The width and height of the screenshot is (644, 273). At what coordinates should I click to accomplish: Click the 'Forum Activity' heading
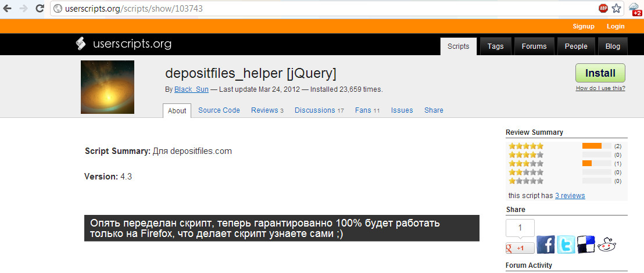pyautogui.click(x=529, y=265)
